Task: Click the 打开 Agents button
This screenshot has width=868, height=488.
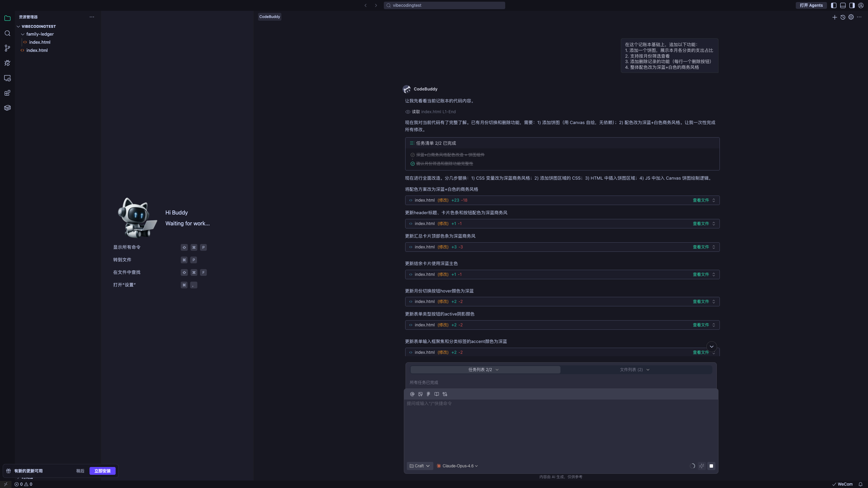Action: tap(811, 5)
